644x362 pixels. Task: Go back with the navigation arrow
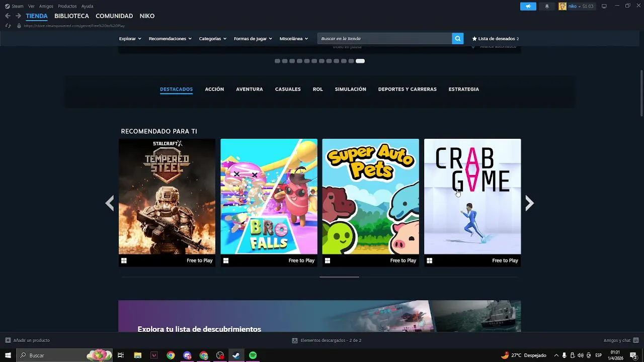pyautogui.click(x=8, y=16)
